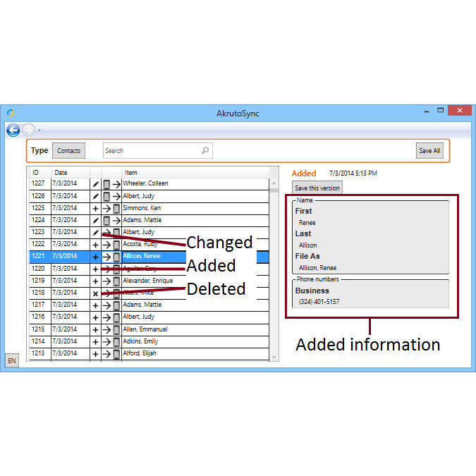Click the pencil changed icon on row 1224
This screenshot has height=476, width=476.
click(x=95, y=221)
